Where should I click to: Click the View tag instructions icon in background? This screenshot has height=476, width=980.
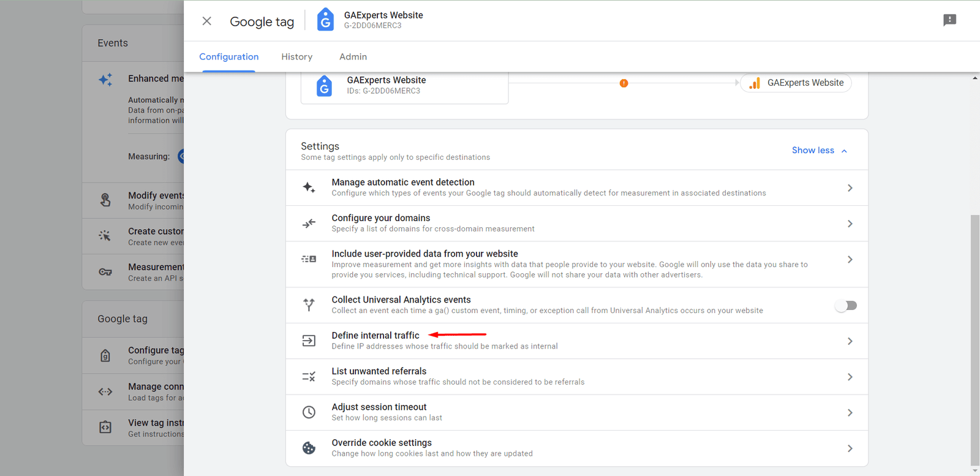click(x=105, y=427)
